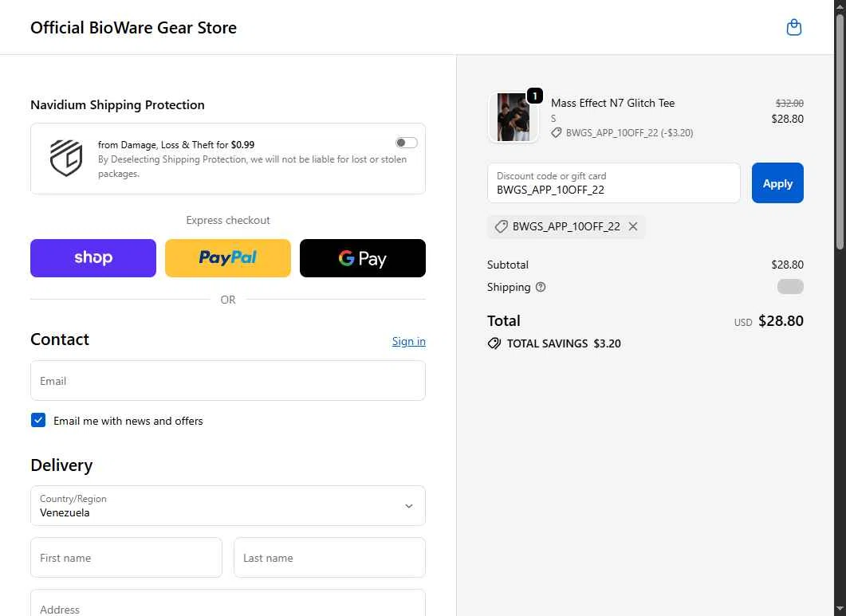Toggle the Navidium Shipping Protection switch
This screenshot has width=846, height=616.
click(407, 143)
